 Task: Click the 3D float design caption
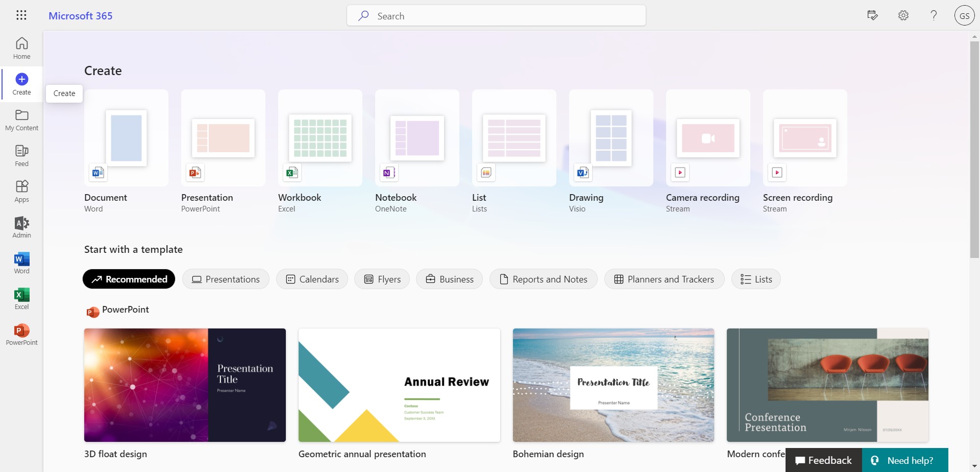tap(115, 454)
